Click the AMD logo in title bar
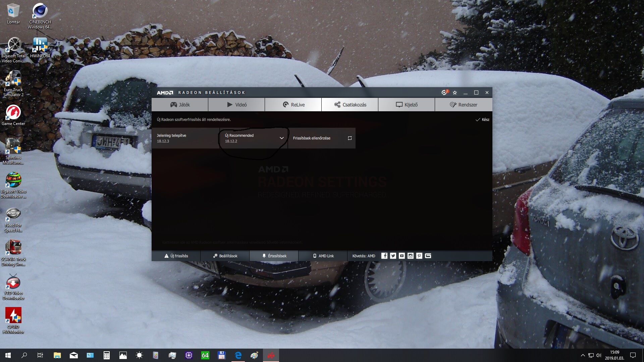This screenshot has height=362, width=644. [165, 93]
